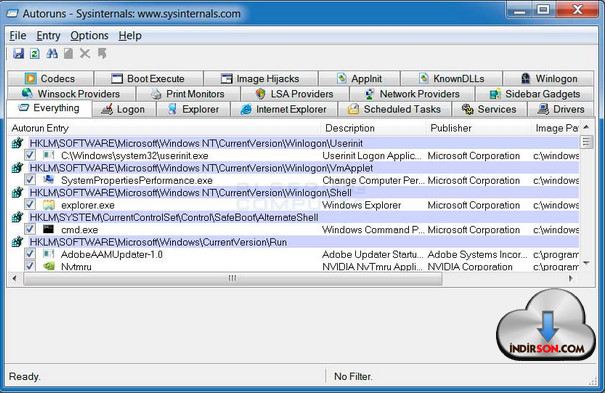Click the userinit.exe file icon
Screen dimensions: 605x393
pyautogui.click(x=49, y=155)
